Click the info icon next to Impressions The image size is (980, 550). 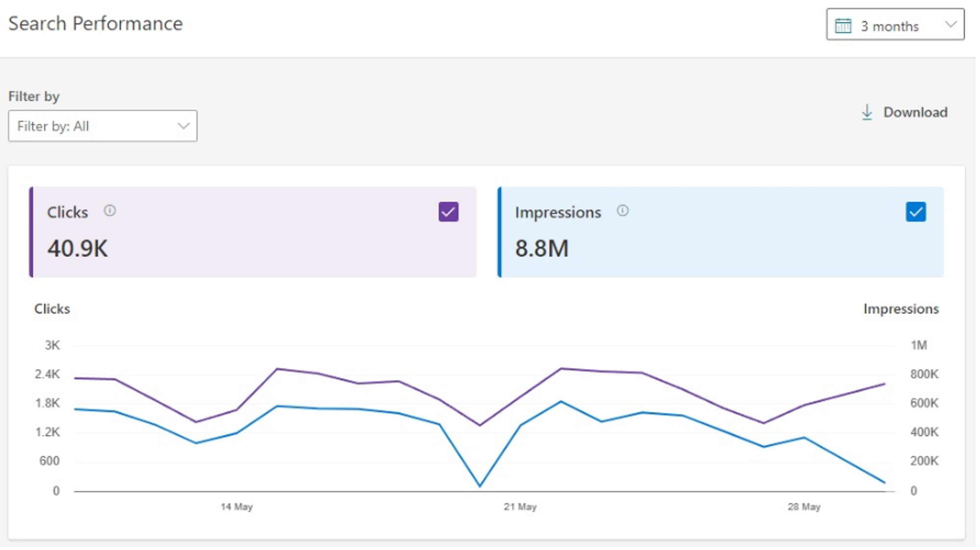(x=622, y=211)
